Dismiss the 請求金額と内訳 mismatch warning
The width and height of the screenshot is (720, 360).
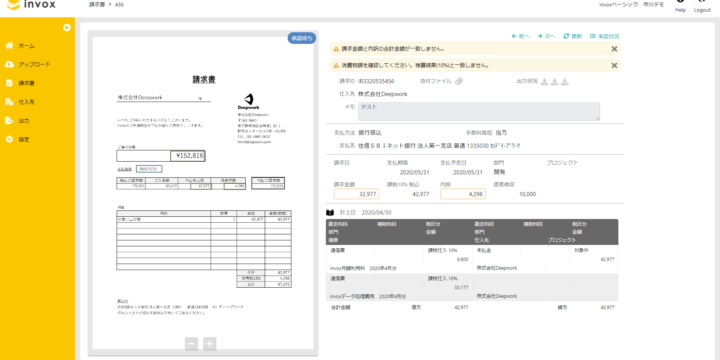pyautogui.click(x=614, y=49)
